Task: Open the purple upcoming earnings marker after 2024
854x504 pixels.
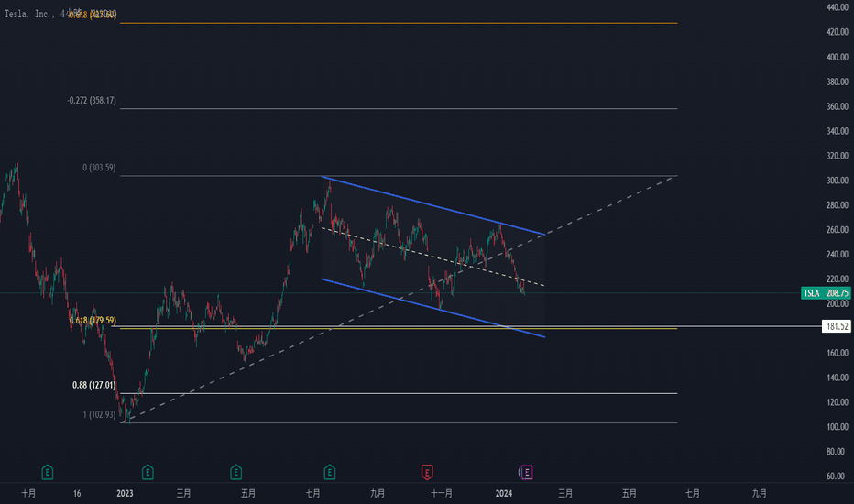Action: tap(526, 472)
